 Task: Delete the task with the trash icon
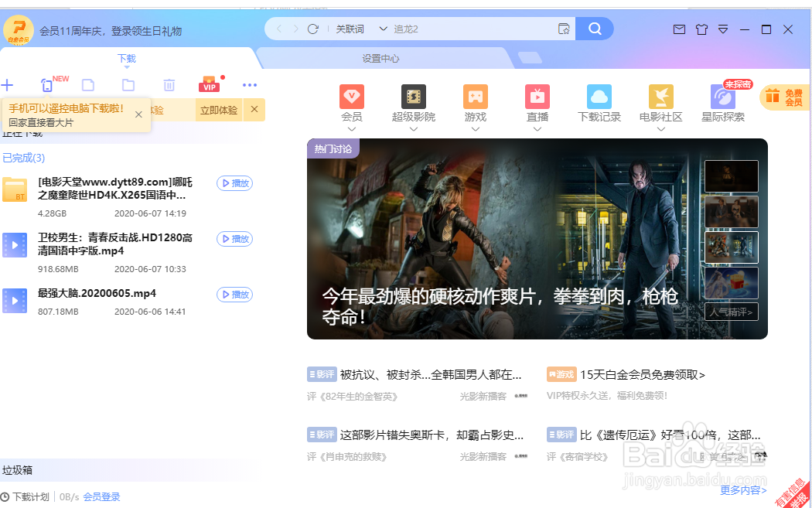pos(169,85)
